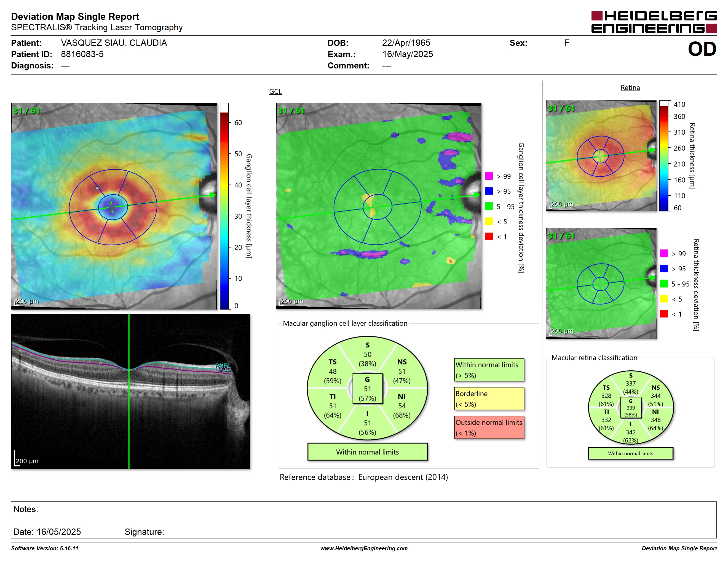Click GCL sector TI value 51 (64%)
The width and height of the screenshot is (728, 563).
tap(332, 410)
